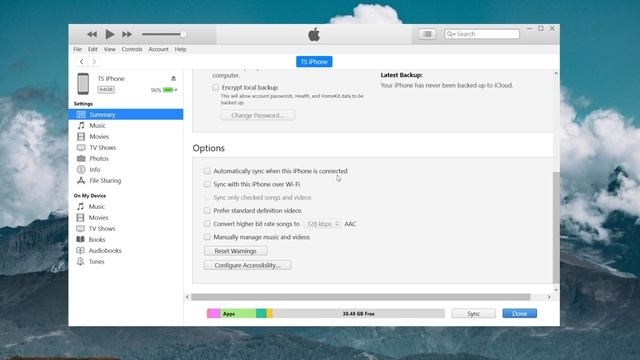Open Photos camera icon in sidebar
The image size is (640, 360).
click(x=81, y=158)
